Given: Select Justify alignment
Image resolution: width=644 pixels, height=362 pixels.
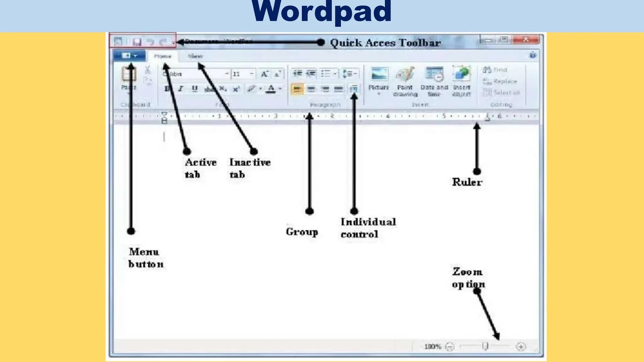Looking at the screenshot, I should pos(339,89).
